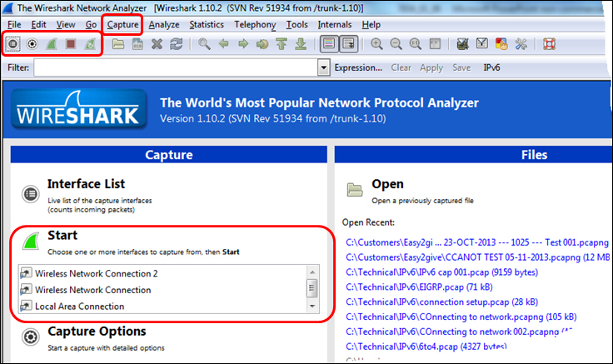Screen dimensions: 613x364
Task: Open recent file EIGRP.pcap
Action: [x=419, y=287]
